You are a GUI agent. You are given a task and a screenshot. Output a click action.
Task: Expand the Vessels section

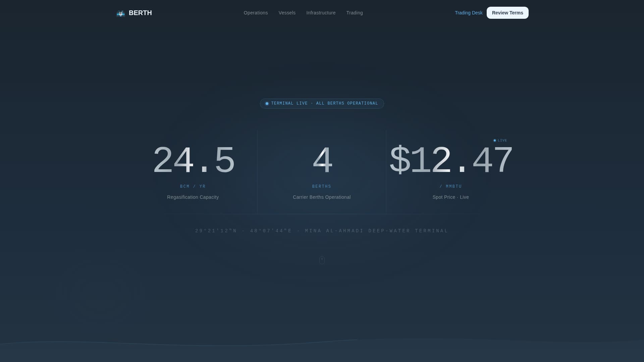tap(287, 13)
